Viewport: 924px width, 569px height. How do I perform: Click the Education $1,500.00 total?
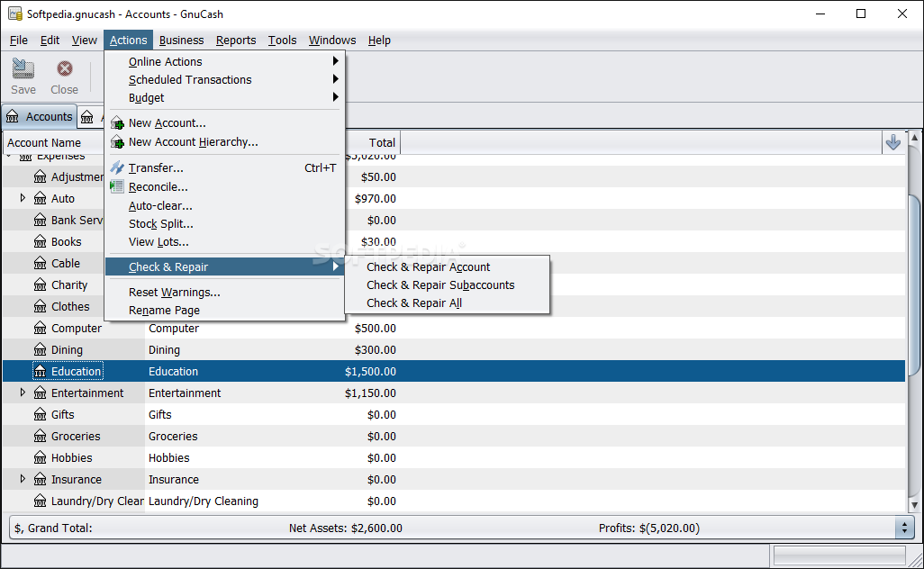click(x=370, y=372)
